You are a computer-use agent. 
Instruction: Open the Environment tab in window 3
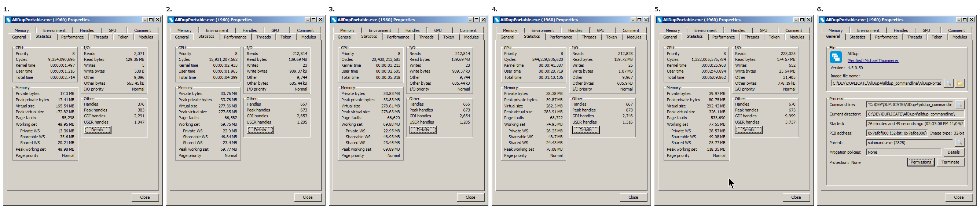pyautogui.click(x=380, y=30)
